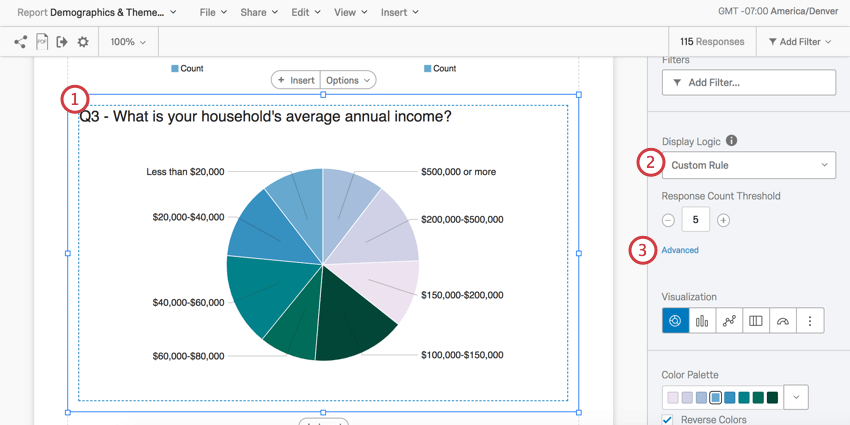Toggle the Reverse Colors checkbox
The width and height of the screenshot is (850, 425).
(x=668, y=420)
